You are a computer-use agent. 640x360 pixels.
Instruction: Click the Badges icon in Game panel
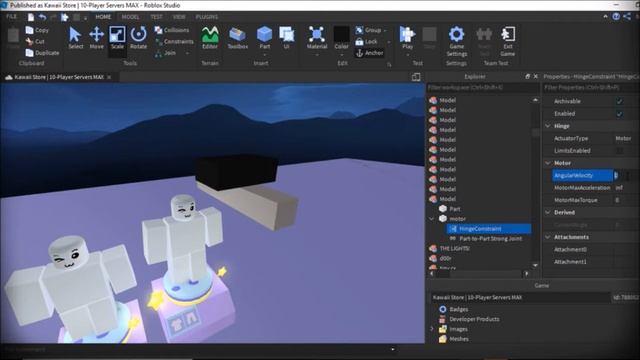point(443,309)
